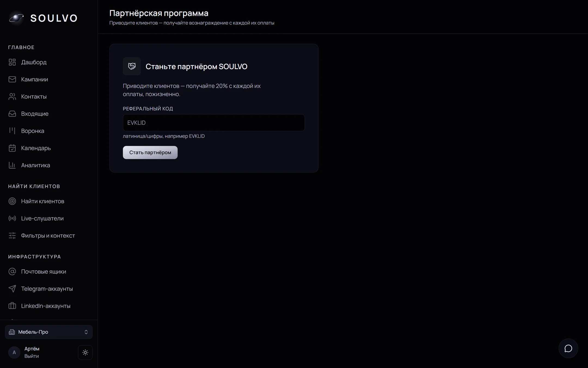
Task: Click the user avatar letter A
Action: [x=14, y=352]
